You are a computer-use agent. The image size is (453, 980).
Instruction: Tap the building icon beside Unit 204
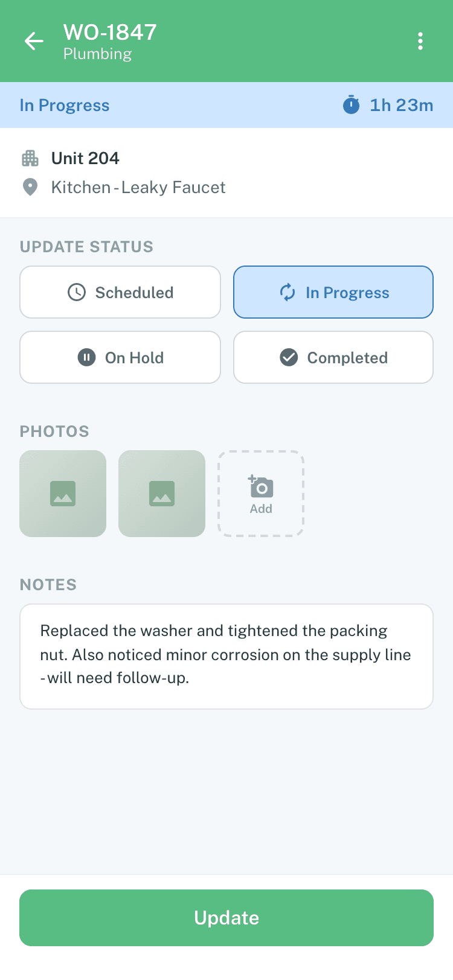coord(30,157)
